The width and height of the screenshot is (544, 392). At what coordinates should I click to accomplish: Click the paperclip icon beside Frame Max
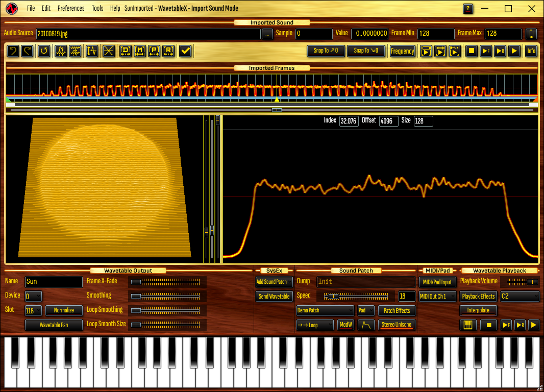(531, 34)
